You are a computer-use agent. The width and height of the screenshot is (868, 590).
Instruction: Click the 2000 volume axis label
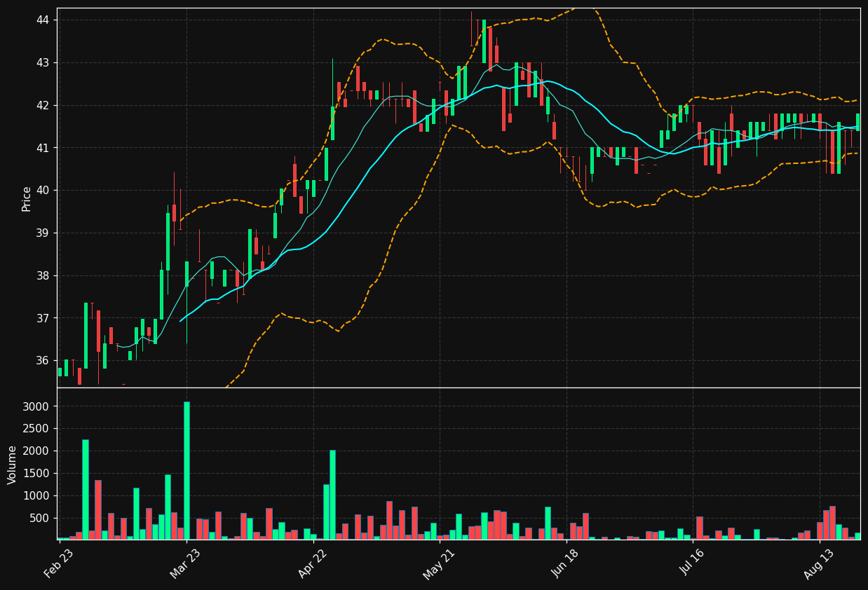[37, 451]
